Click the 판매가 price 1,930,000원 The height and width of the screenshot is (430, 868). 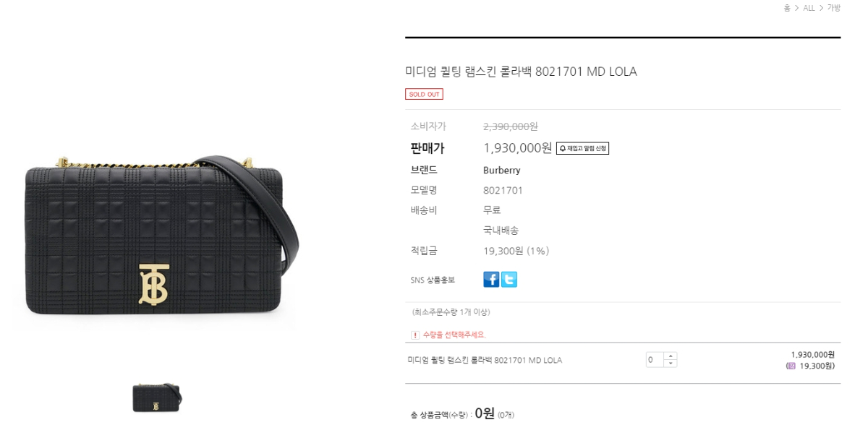pyautogui.click(x=518, y=148)
